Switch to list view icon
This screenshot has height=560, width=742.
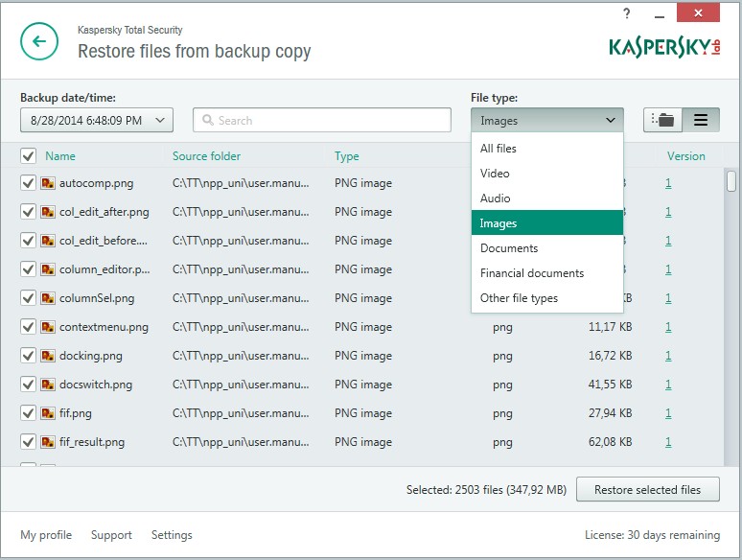click(701, 120)
